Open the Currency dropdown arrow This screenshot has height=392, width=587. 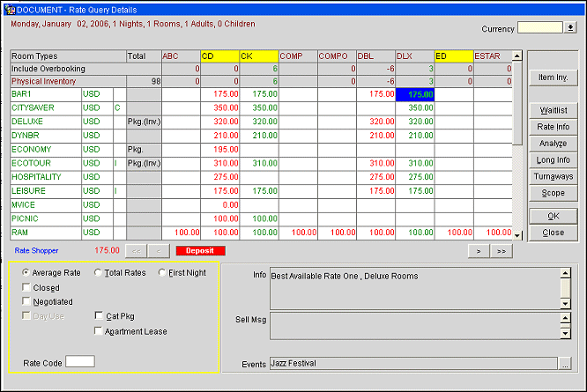pos(570,28)
